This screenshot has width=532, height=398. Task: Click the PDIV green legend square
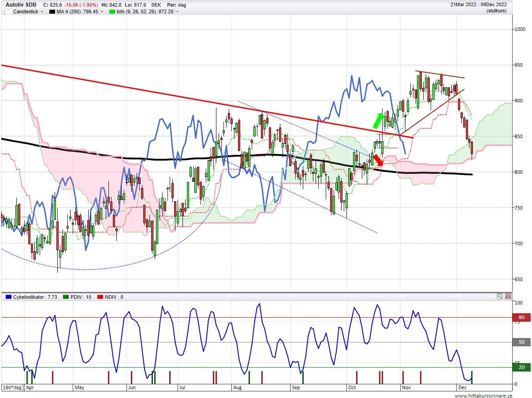66,297
